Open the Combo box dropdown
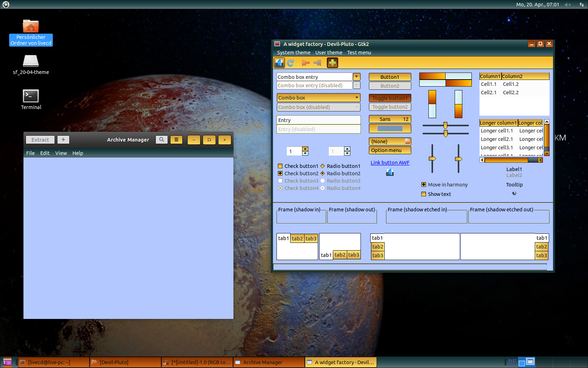Image resolution: width=588 pixels, height=368 pixels. (318, 98)
